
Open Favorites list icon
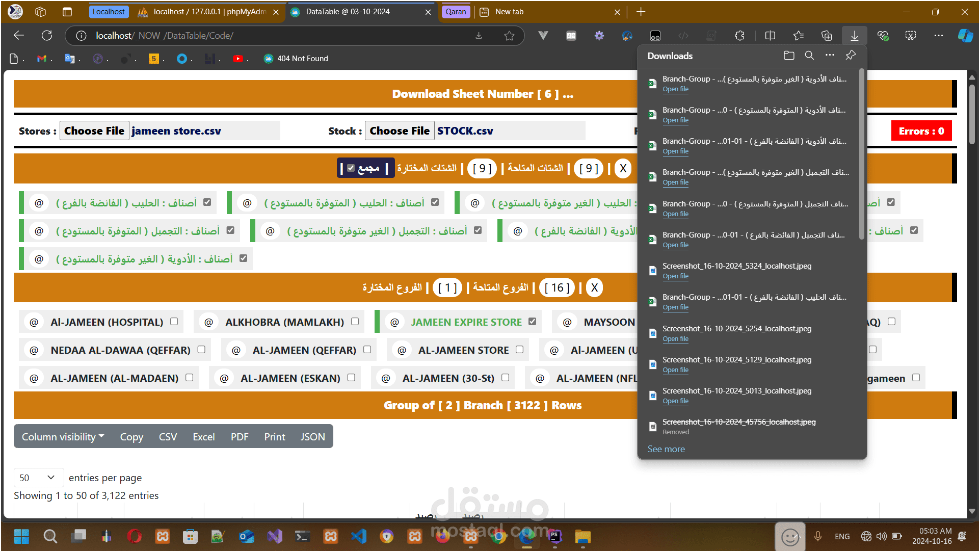pos(799,36)
